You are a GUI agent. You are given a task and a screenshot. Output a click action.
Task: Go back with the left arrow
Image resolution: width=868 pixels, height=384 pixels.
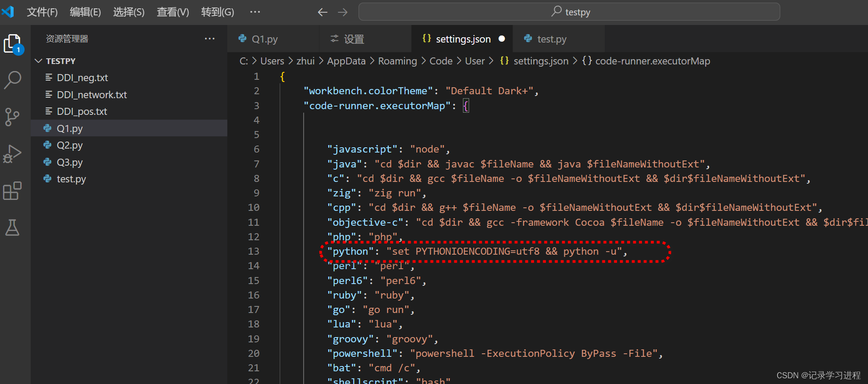tap(323, 12)
